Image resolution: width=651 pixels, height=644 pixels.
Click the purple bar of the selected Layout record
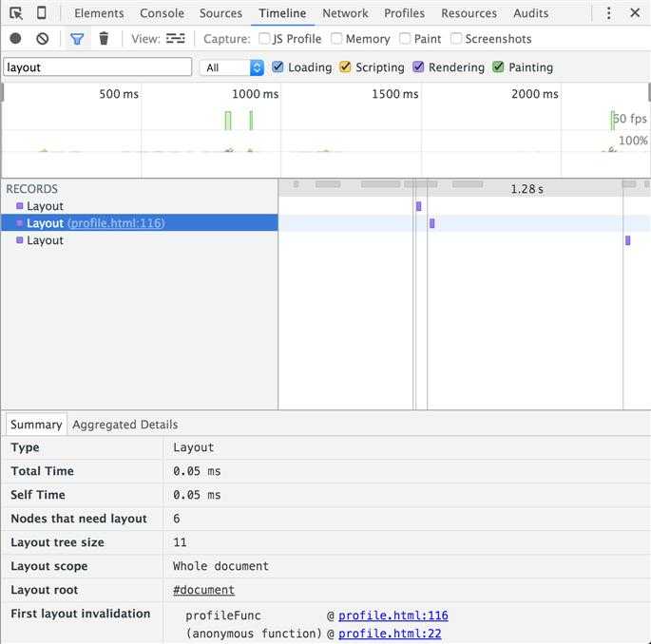[432, 223]
